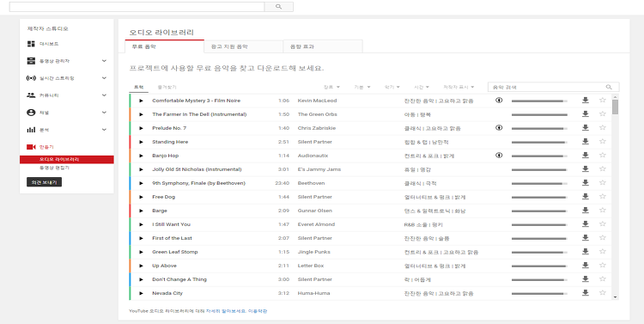Open the dashboard icon in the sidebar
Viewport: 644px width, 324px height.
[31, 44]
